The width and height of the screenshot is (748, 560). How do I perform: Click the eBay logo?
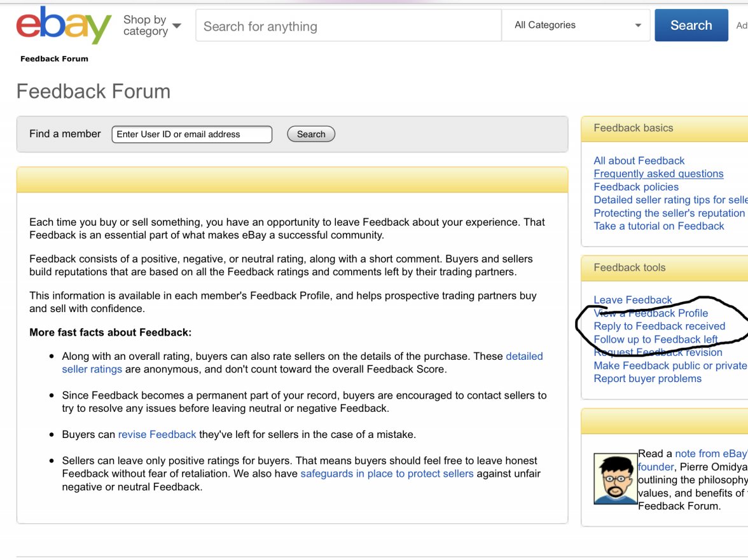tap(64, 25)
